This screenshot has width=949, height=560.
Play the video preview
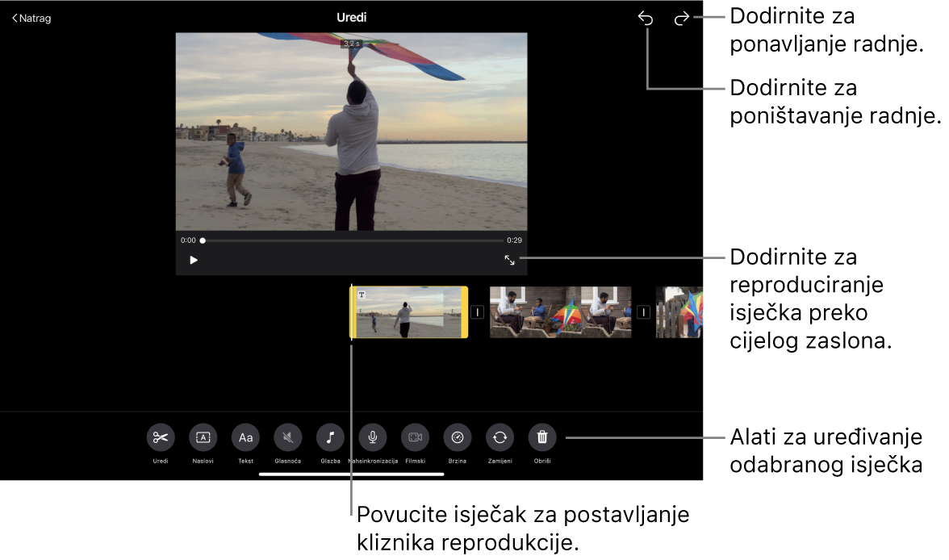[194, 260]
